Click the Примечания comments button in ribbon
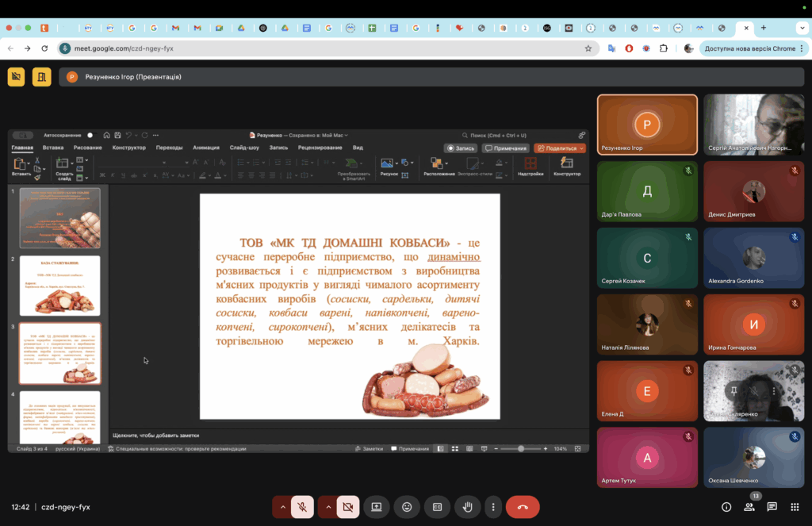Image resolution: width=812 pixels, height=526 pixels. tap(506, 148)
